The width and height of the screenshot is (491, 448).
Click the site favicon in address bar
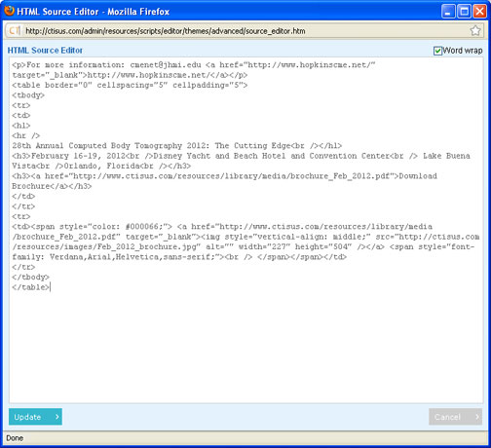(14, 31)
